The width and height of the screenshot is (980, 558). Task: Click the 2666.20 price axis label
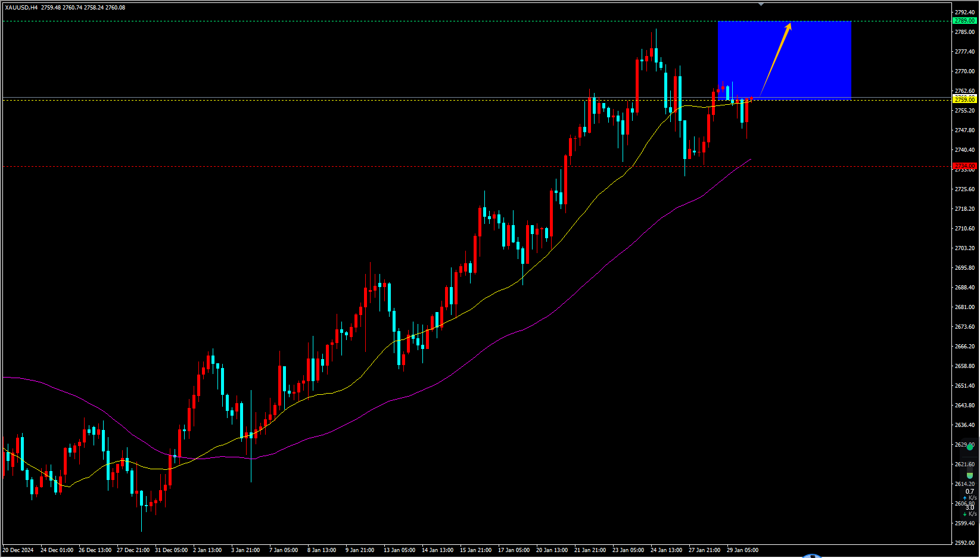coord(965,346)
